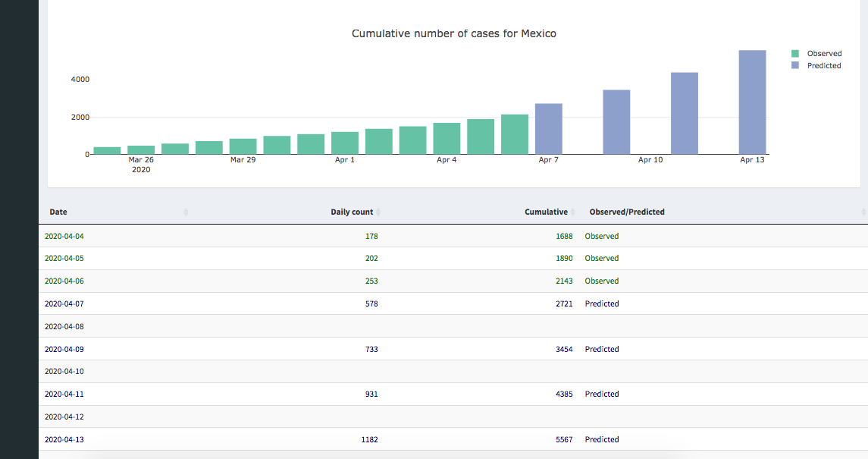Image resolution: width=868 pixels, height=459 pixels.
Task: Click the predicted bar left of Apr 10
Action: (616, 122)
